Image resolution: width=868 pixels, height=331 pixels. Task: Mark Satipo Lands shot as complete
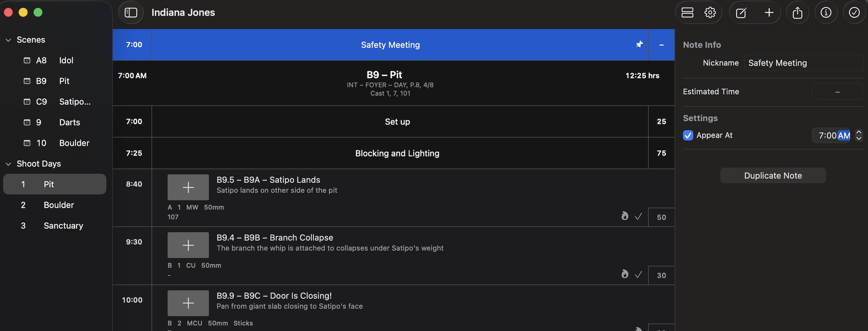639,217
